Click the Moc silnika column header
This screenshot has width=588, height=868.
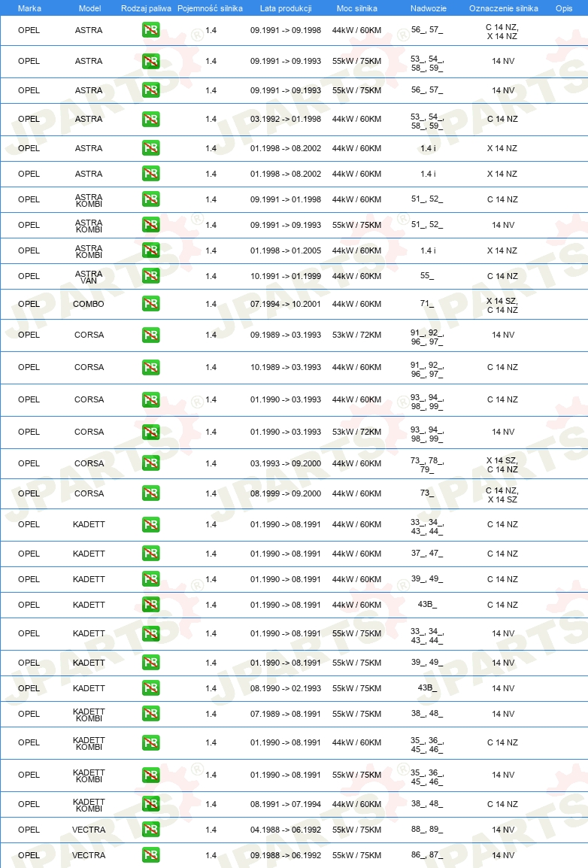(x=356, y=8)
